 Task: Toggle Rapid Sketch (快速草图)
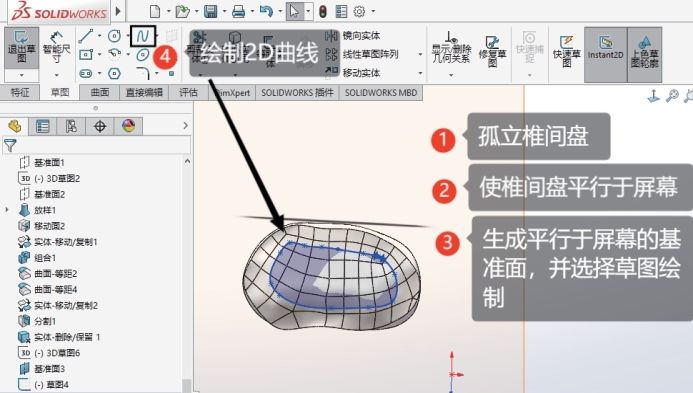pyautogui.click(x=566, y=51)
